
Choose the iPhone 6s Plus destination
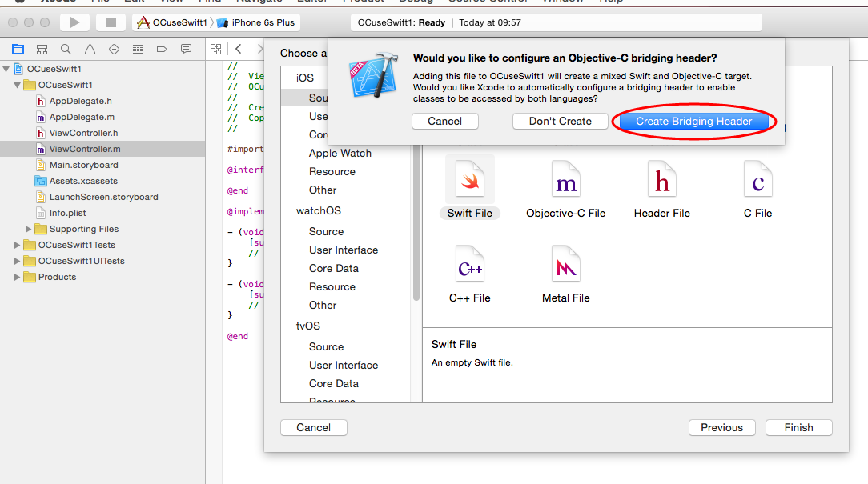[256, 22]
